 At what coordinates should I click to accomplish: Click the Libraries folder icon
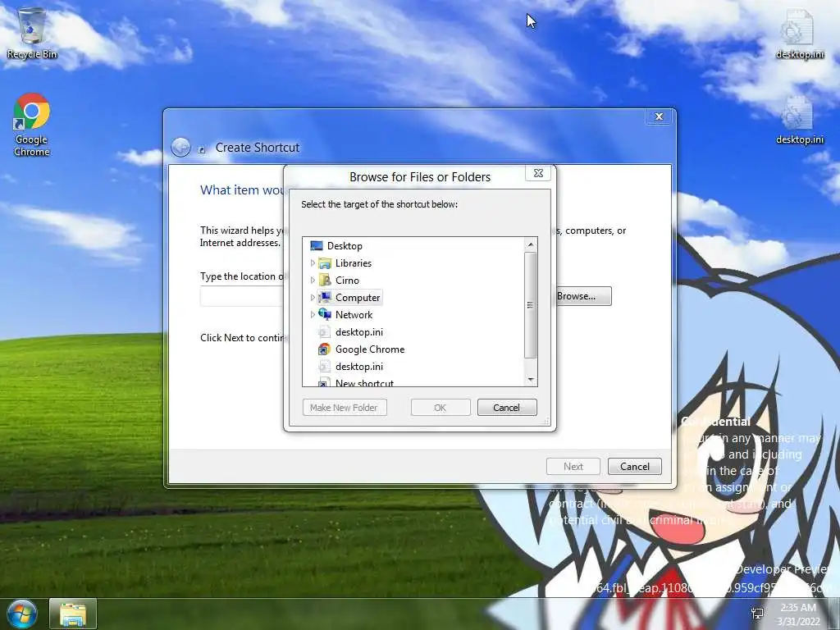tap(325, 263)
